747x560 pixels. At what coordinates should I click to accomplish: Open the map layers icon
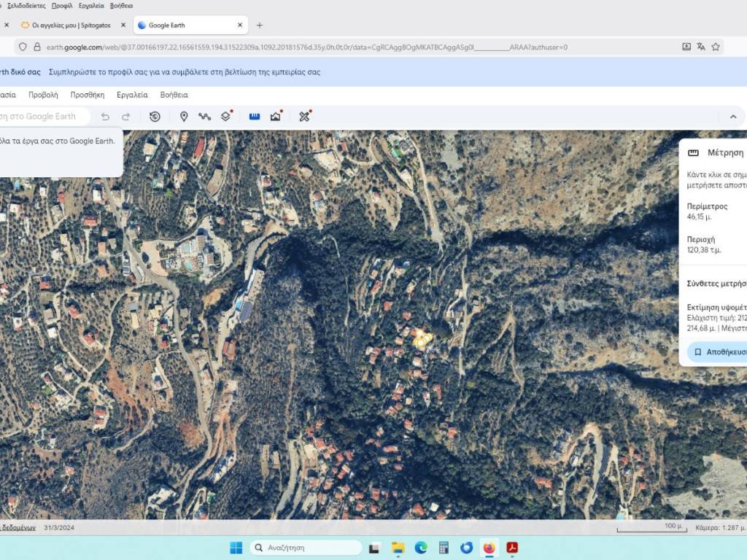(226, 117)
